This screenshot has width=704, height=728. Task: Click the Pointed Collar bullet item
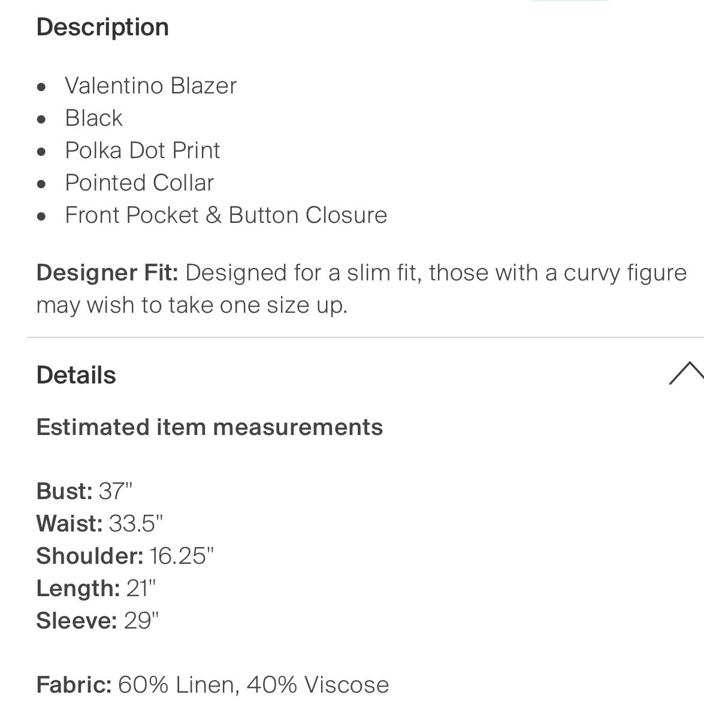(x=139, y=183)
